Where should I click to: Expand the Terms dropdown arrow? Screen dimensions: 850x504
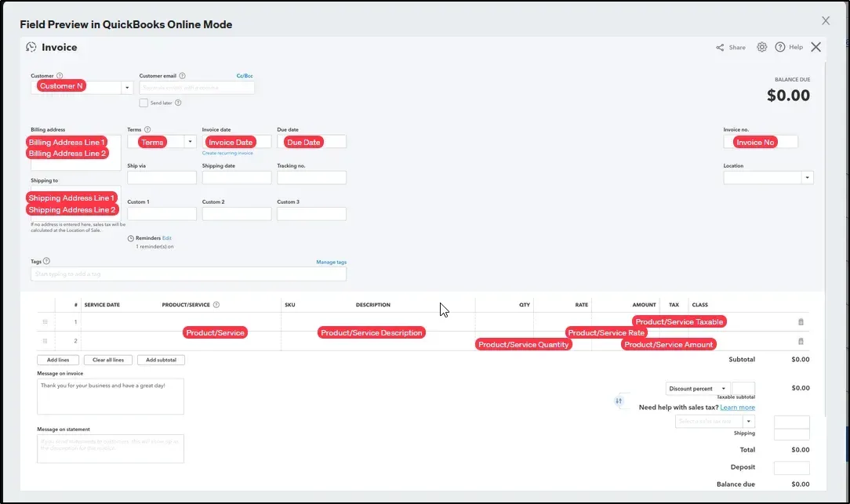click(190, 142)
